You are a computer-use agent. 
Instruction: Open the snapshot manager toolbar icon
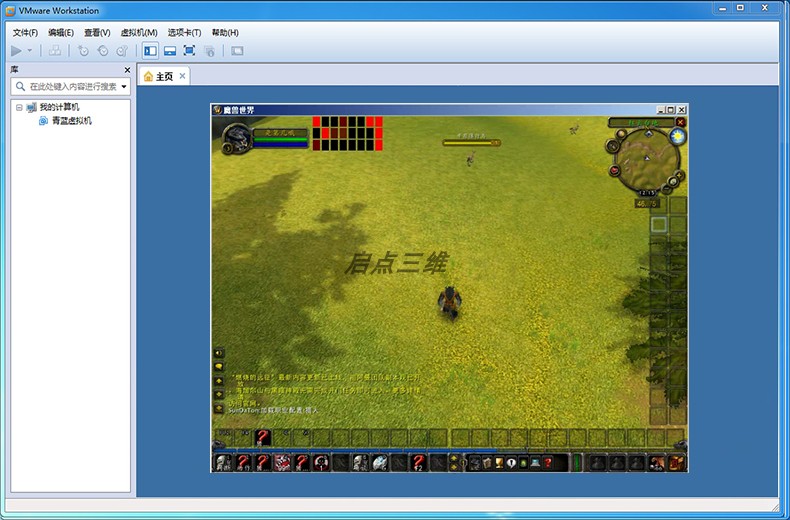pos(122,50)
